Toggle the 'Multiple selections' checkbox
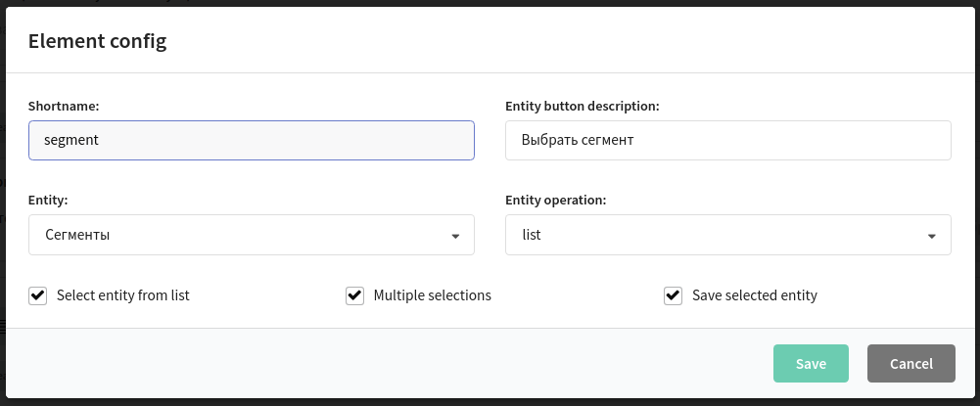The image size is (980, 406). click(x=355, y=295)
